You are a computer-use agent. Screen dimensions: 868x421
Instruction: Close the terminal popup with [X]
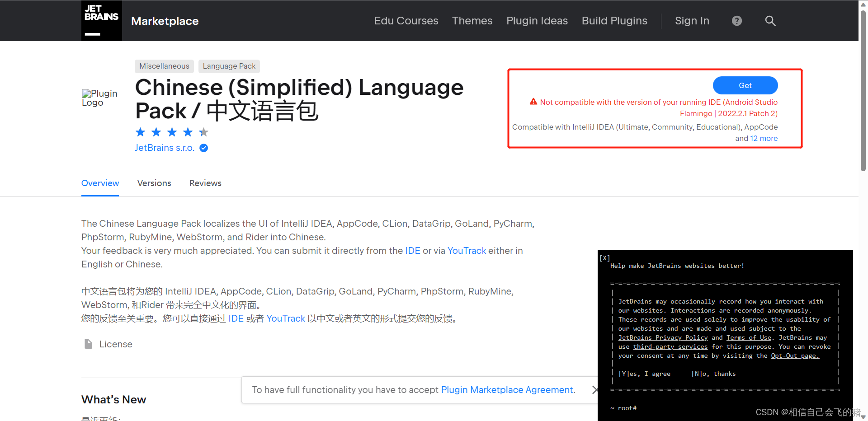[605, 258]
